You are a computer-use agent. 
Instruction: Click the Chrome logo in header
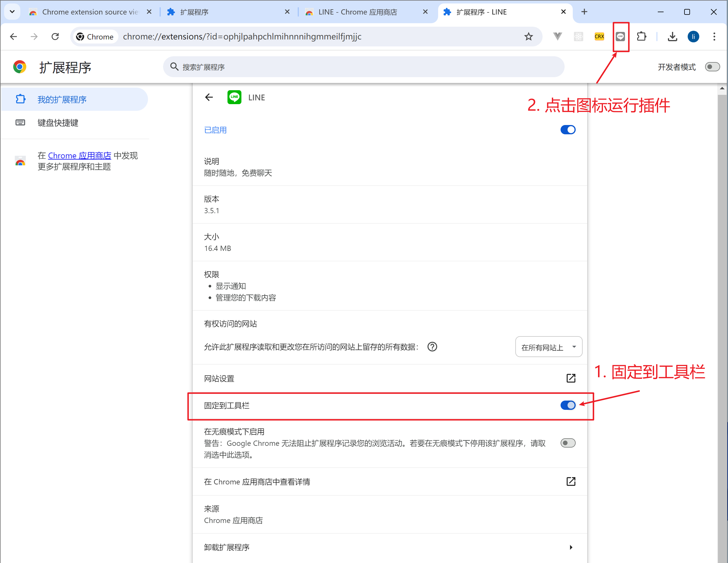click(20, 67)
